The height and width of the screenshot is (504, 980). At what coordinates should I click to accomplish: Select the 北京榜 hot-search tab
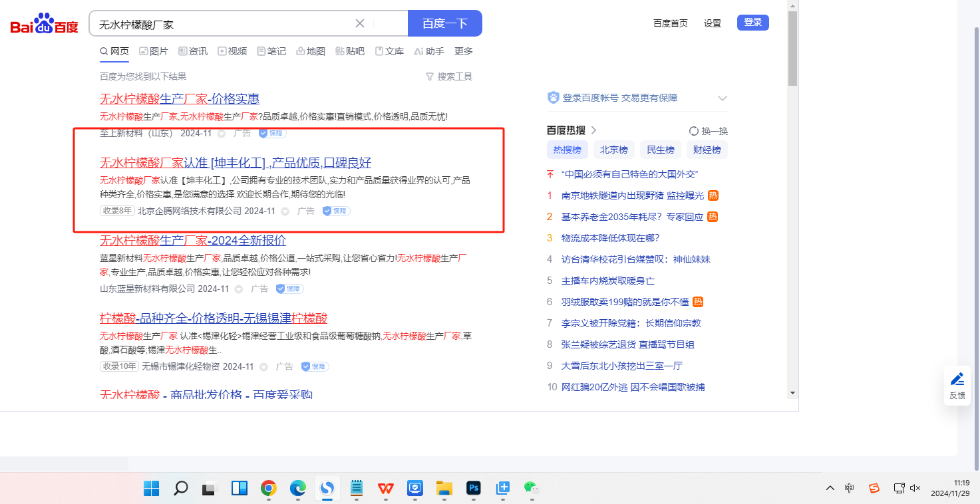coord(613,150)
